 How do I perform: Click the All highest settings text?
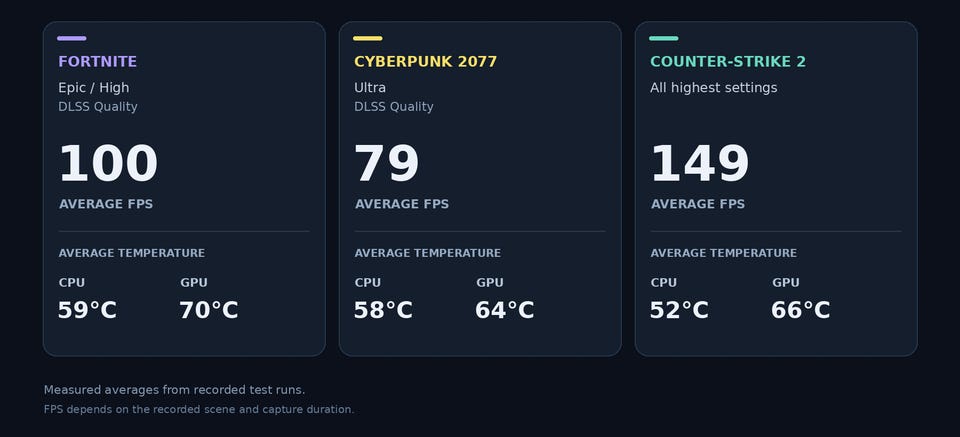pyautogui.click(x=714, y=88)
